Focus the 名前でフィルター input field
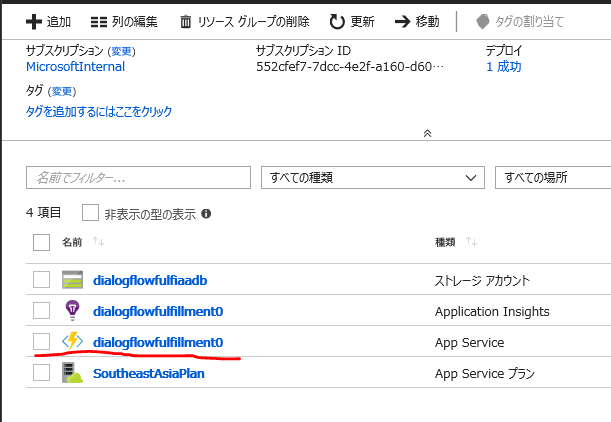Screen dimensions: 611x422 (138, 178)
